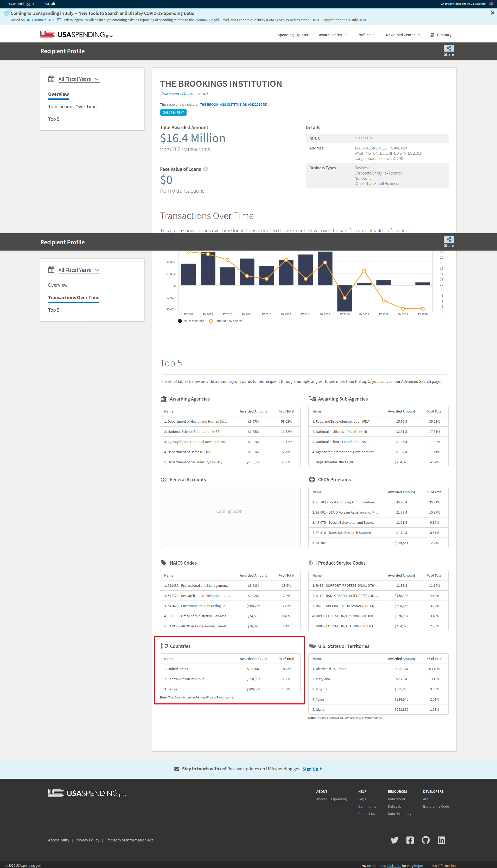This screenshot has width=497, height=868.
Task: Open the LinkedIn icon in footer
Action: [441, 840]
